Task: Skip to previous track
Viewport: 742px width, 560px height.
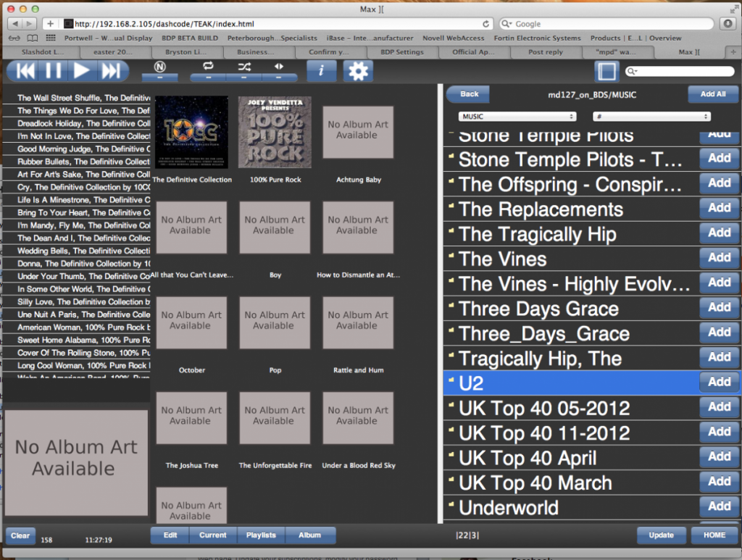Action: pos(25,71)
